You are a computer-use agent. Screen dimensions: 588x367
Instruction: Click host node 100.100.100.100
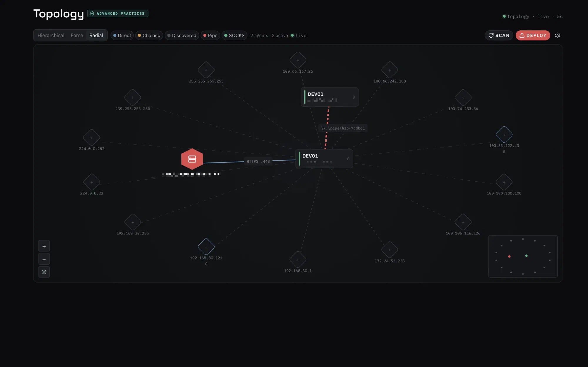[504, 182]
